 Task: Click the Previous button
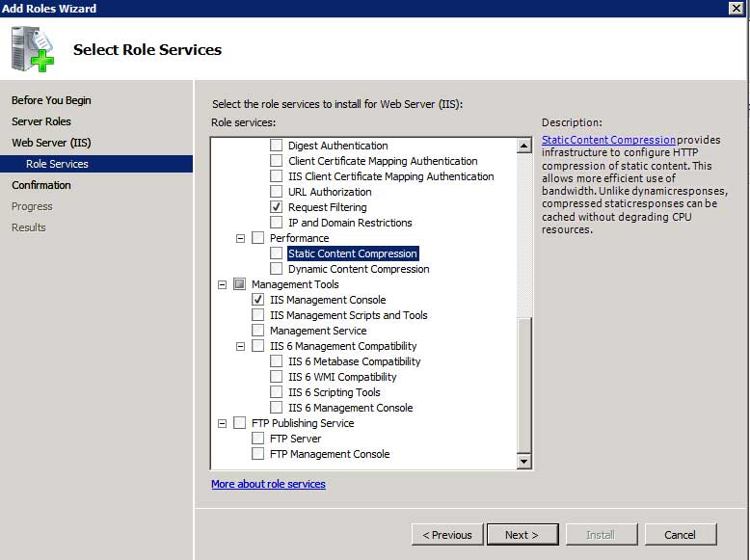point(447,535)
